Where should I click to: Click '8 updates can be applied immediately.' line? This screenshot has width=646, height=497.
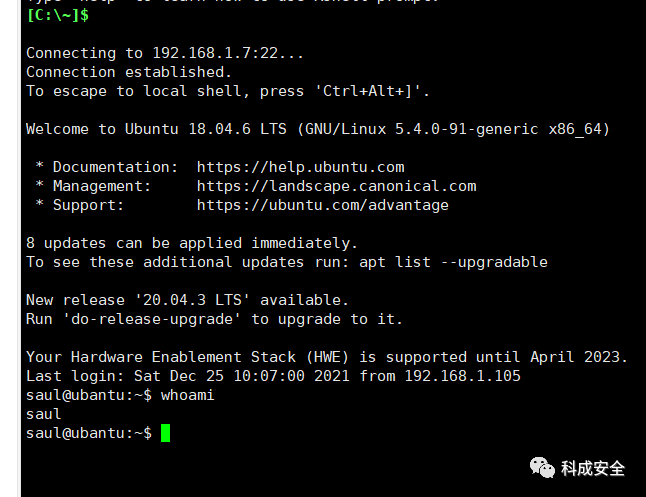[x=192, y=243]
